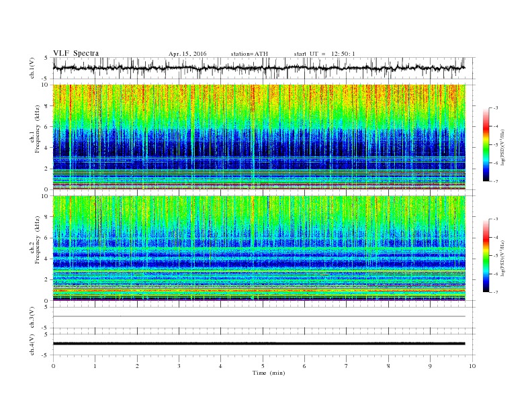Click the time axis tick label '3'
Screen dimensions: 532x411
click(179, 366)
